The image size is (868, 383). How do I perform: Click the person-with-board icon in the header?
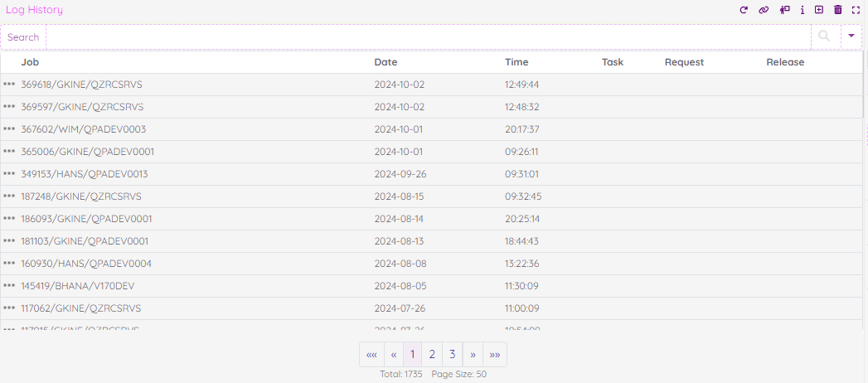[x=784, y=10]
